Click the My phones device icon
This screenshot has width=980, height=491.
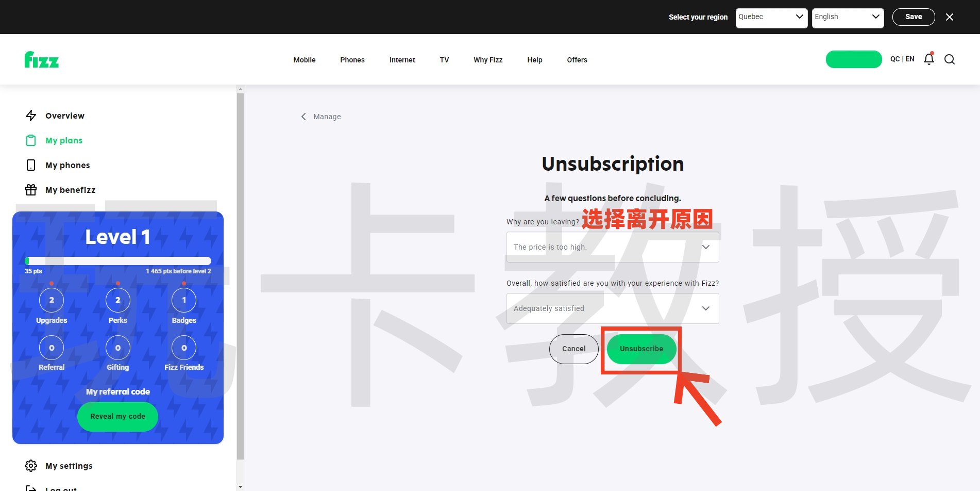[x=31, y=165]
